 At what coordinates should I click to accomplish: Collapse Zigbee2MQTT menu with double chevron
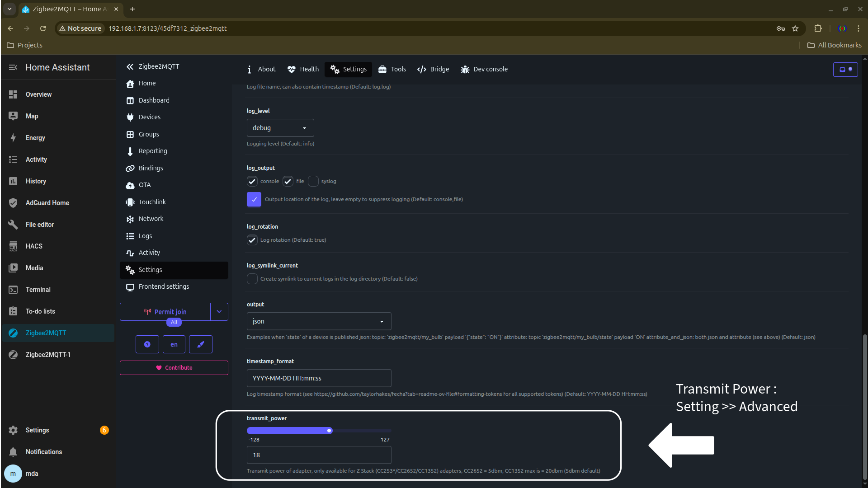click(130, 66)
